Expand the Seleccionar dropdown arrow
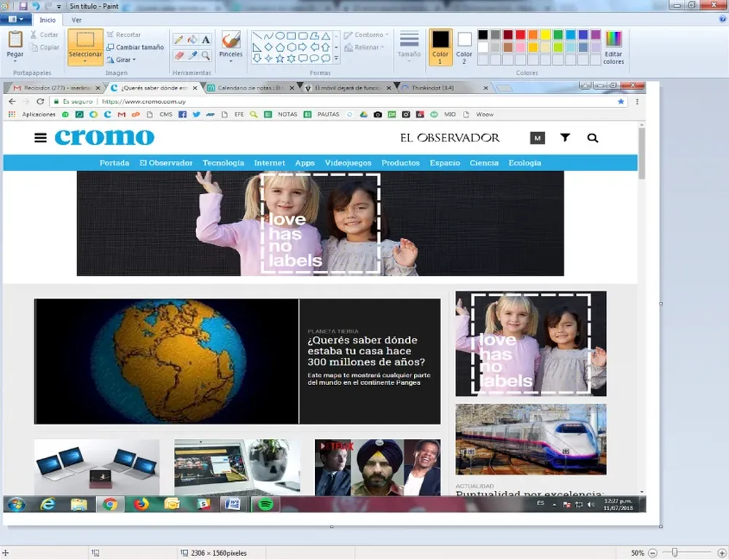 [x=85, y=61]
